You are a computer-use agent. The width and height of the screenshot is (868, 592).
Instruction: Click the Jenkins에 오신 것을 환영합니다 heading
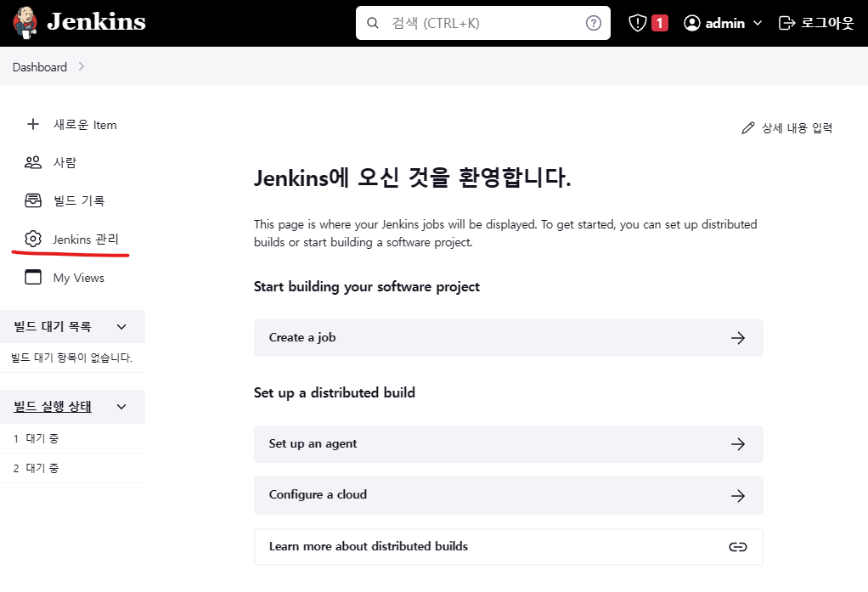[x=413, y=178]
